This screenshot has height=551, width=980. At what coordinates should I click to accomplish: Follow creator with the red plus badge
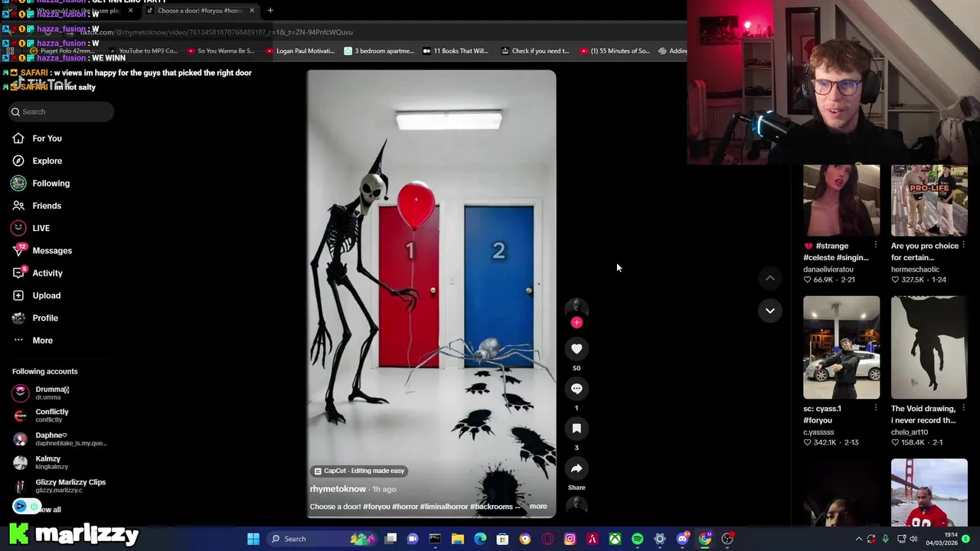coord(577,322)
